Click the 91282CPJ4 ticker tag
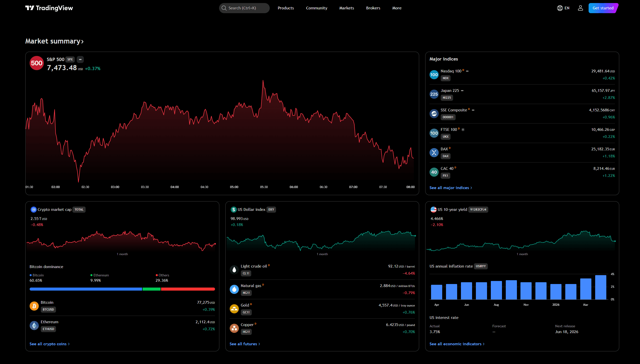640x364 pixels. 478,210
